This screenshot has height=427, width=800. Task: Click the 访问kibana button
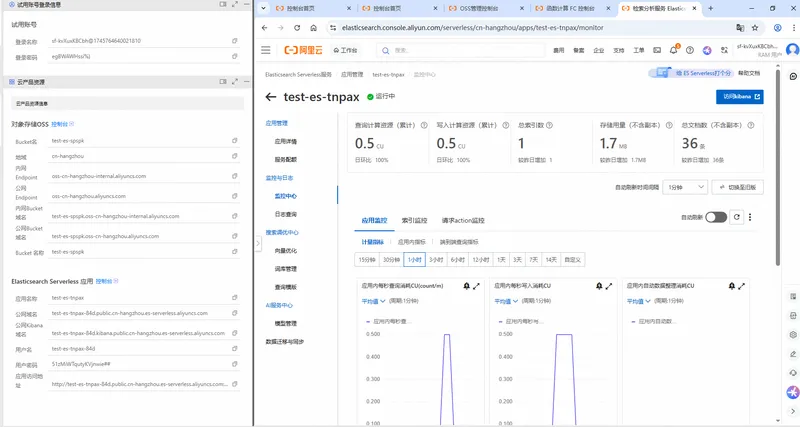[740, 96]
